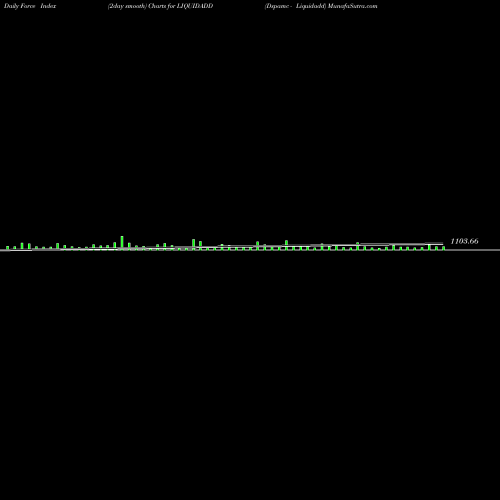Image resolution: width=500 pixels, height=500 pixels.
Task: Click the tallest green bar in the chart
Action: (122, 242)
